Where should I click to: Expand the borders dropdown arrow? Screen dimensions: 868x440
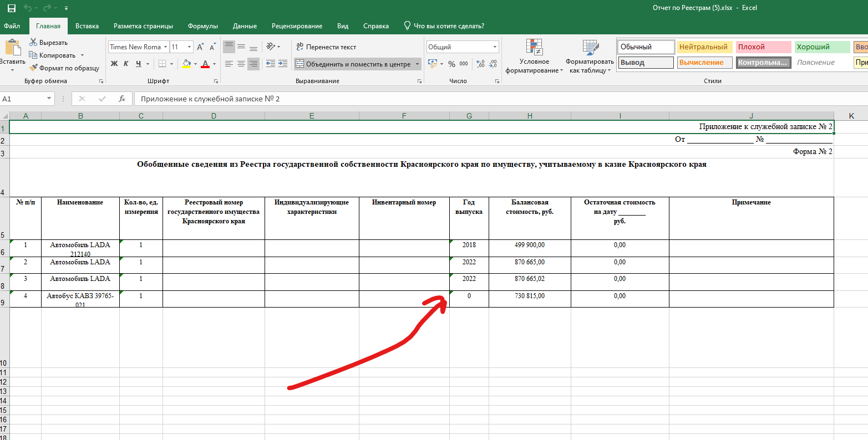tap(172, 64)
